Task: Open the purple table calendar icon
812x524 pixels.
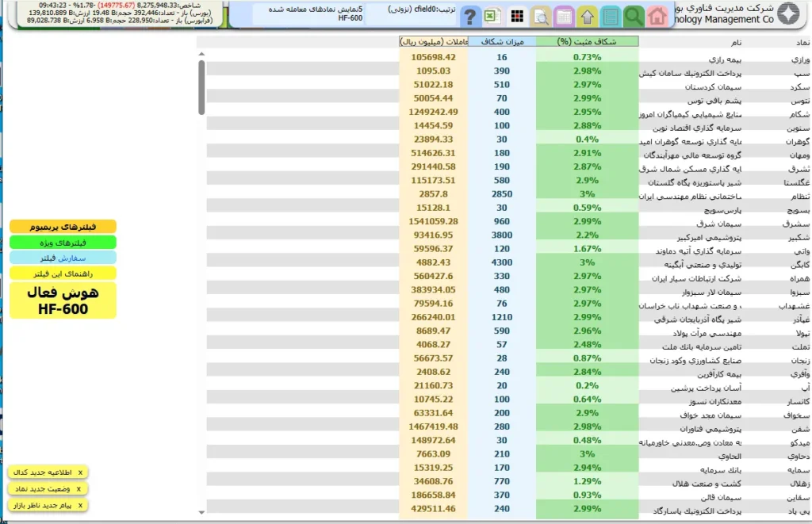Action: [564, 17]
